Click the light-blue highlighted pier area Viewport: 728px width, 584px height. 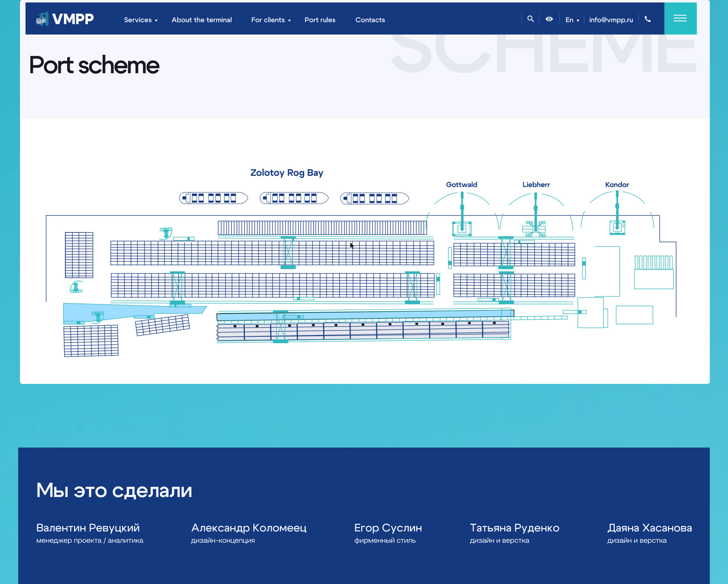pos(365,315)
